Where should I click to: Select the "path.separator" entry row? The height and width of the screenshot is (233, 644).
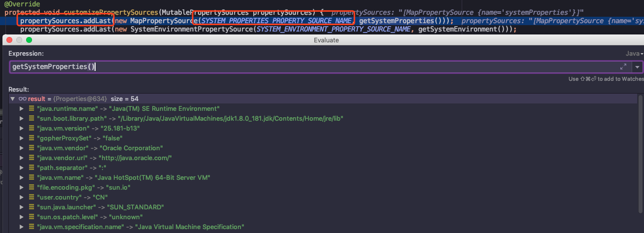(325, 167)
